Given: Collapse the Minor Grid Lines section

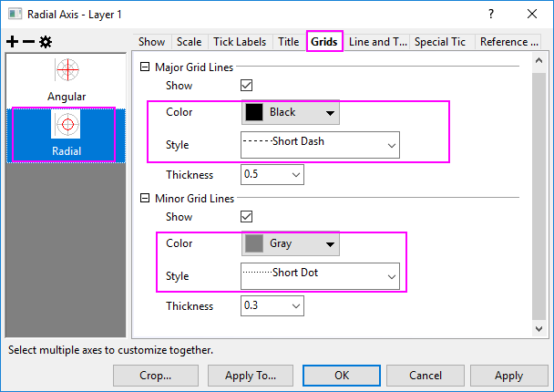Looking at the screenshot, I should pyautogui.click(x=145, y=199).
